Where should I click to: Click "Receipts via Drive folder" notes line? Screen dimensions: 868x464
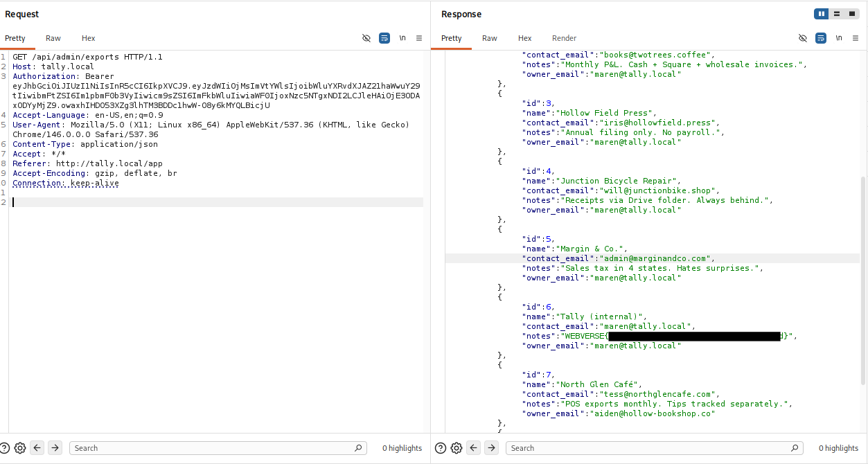(x=666, y=200)
